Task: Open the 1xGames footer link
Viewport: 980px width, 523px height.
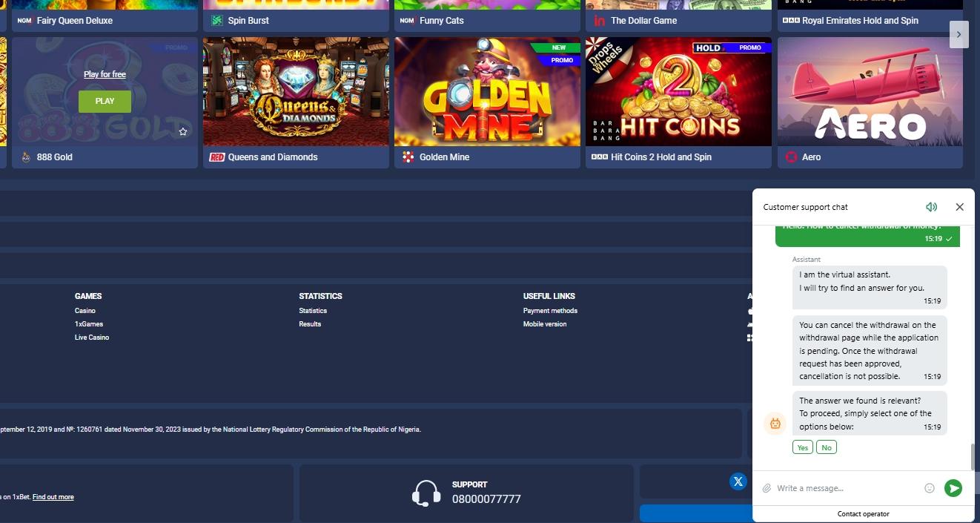Action: point(89,324)
